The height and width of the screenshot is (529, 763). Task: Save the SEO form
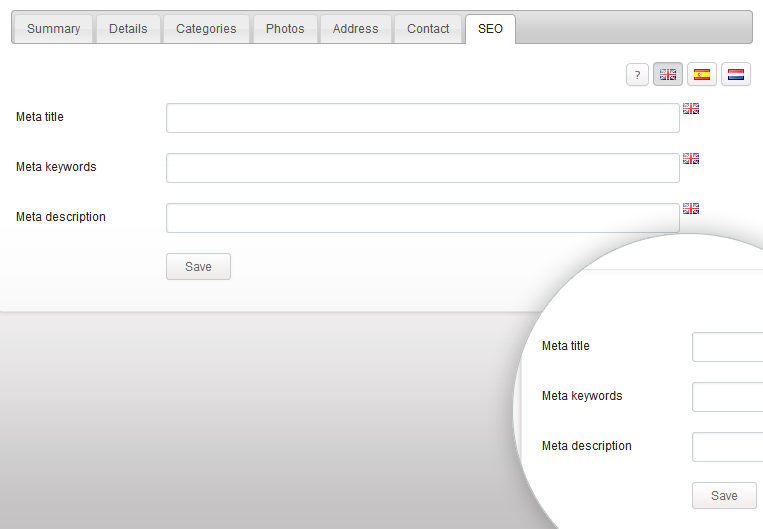click(199, 267)
